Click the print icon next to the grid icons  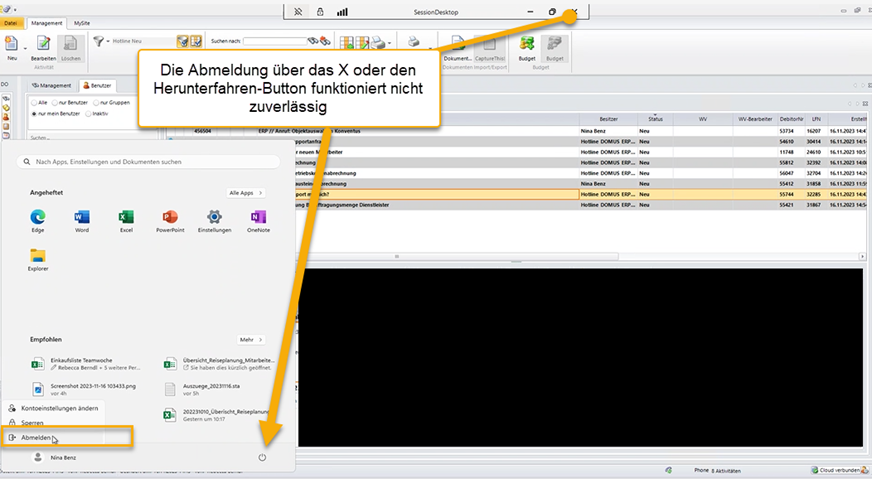[378, 42]
